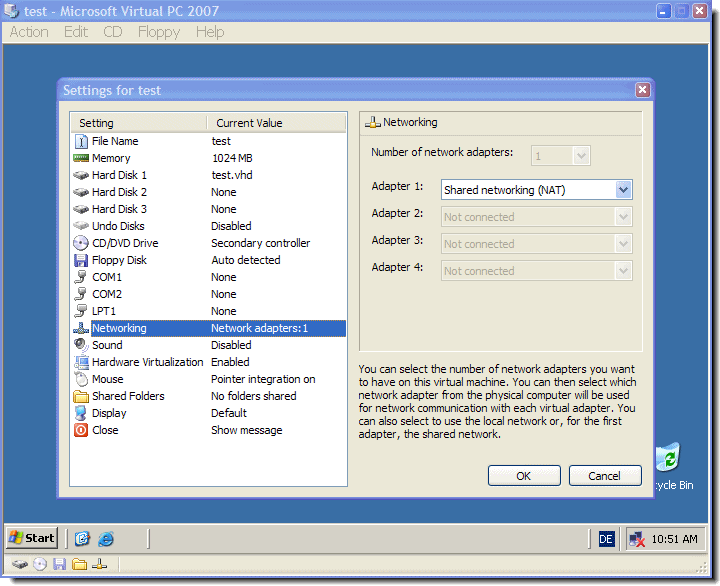The height and width of the screenshot is (586, 720).
Task: Open the Floppy menu
Action: coord(159,32)
